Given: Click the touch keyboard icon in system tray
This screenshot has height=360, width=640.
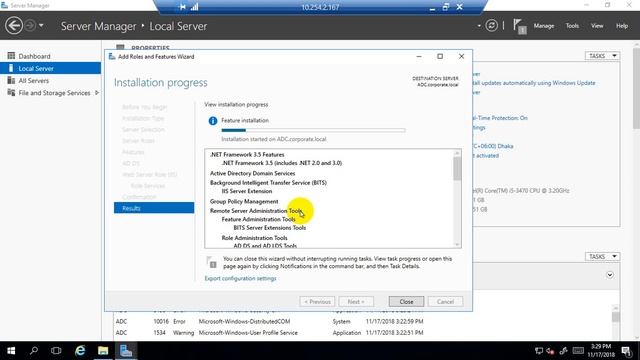Looking at the screenshot, I should pyautogui.click(x=578, y=351).
